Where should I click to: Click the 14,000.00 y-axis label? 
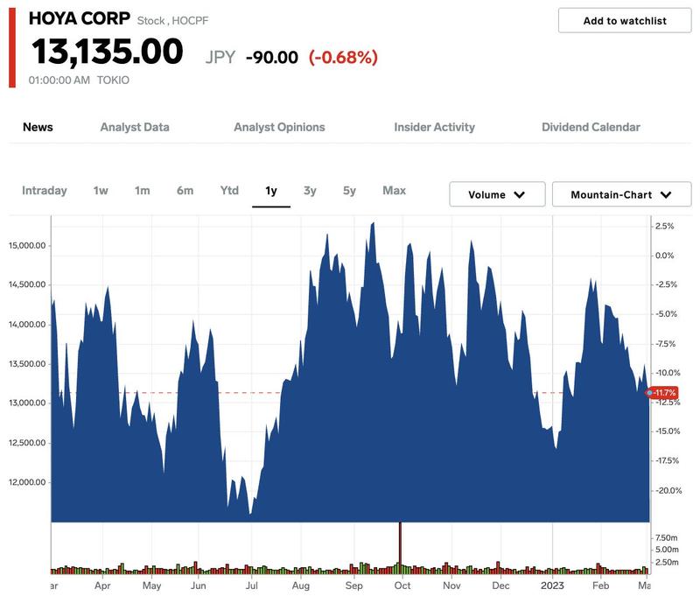coord(27,325)
